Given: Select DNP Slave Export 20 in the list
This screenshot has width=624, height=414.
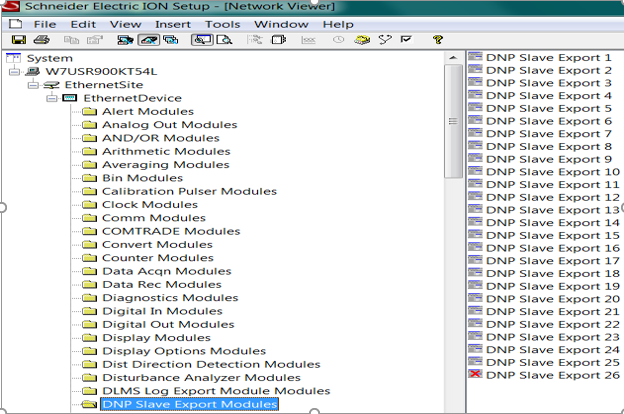Looking at the screenshot, I should 553,299.
